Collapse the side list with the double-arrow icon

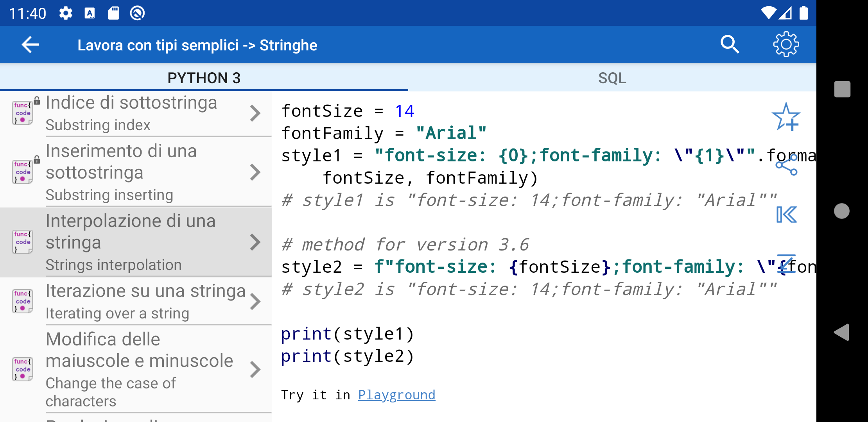(x=786, y=215)
